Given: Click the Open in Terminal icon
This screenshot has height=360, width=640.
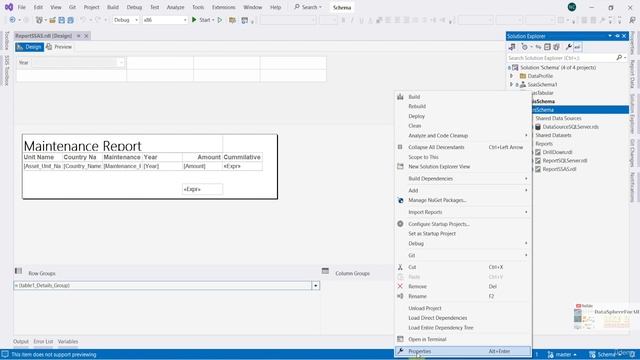Looking at the screenshot, I should pos(400,339).
